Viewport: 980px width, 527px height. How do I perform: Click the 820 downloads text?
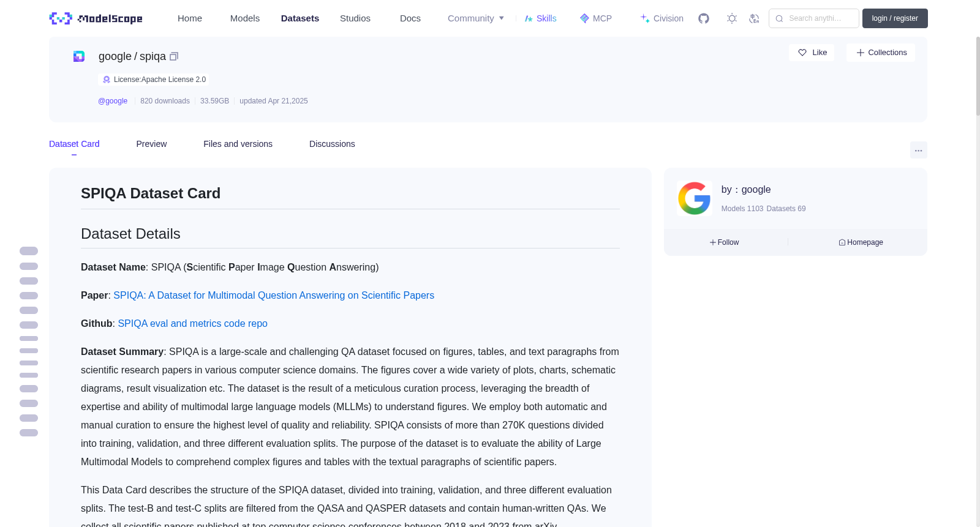[x=165, y=101]
